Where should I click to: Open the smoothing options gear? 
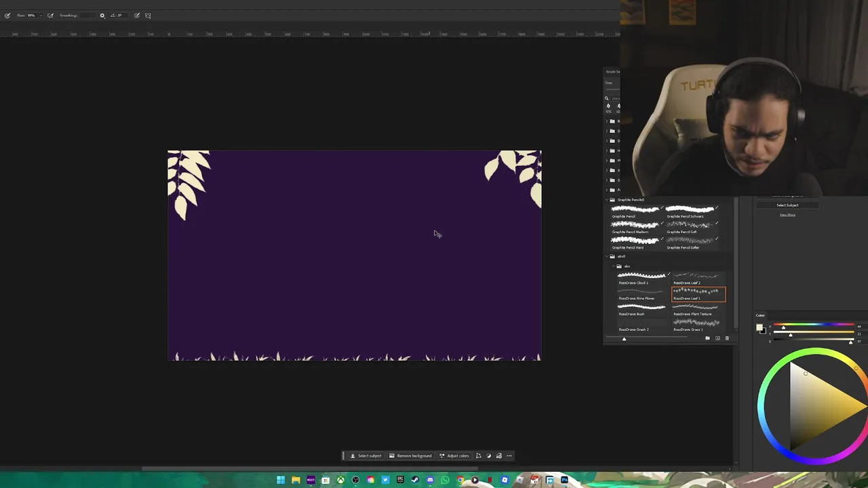(102, 16)
